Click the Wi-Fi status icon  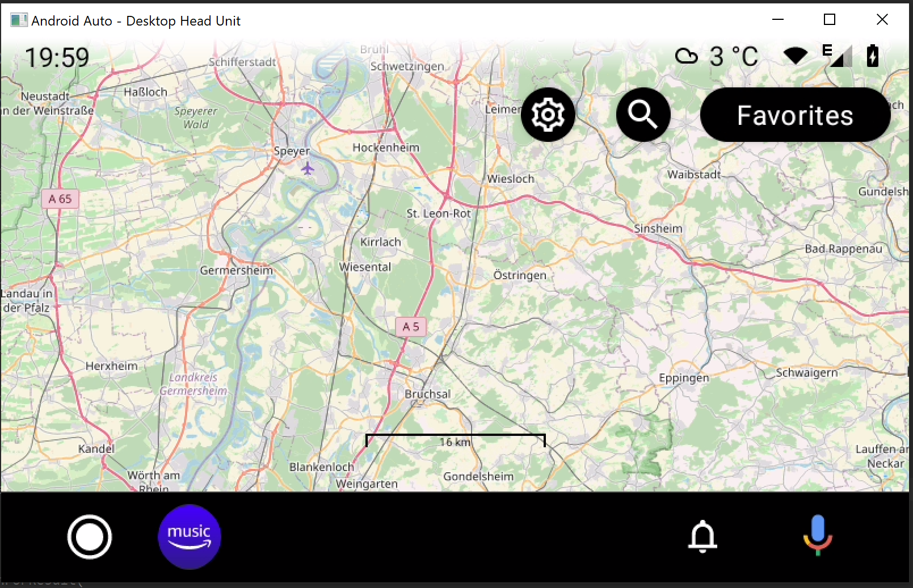point(796,55)
